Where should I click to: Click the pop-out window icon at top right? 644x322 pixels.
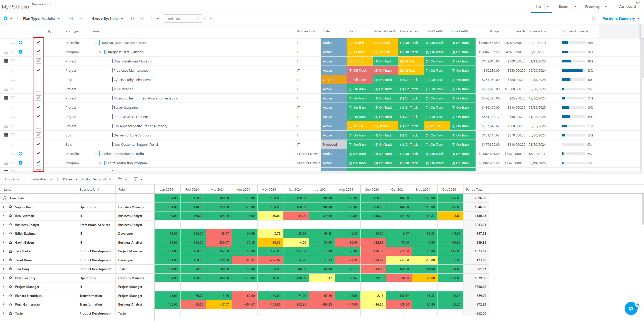coord(638,2)
